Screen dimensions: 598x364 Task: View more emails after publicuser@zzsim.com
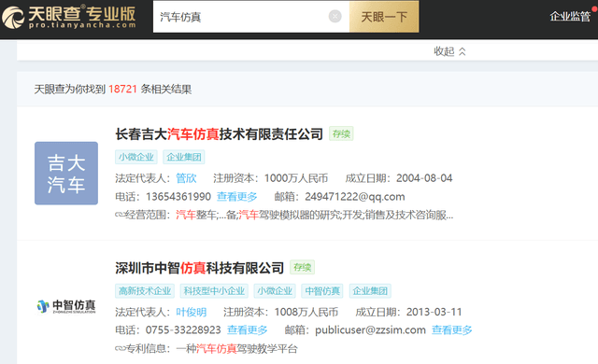(452, 330)
